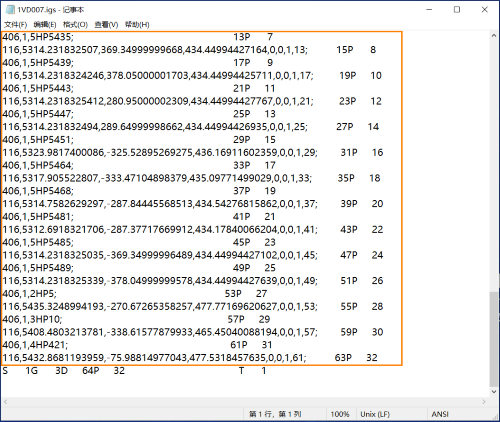
Task: Minimize the Notepad window
Action: pos(429,10)
